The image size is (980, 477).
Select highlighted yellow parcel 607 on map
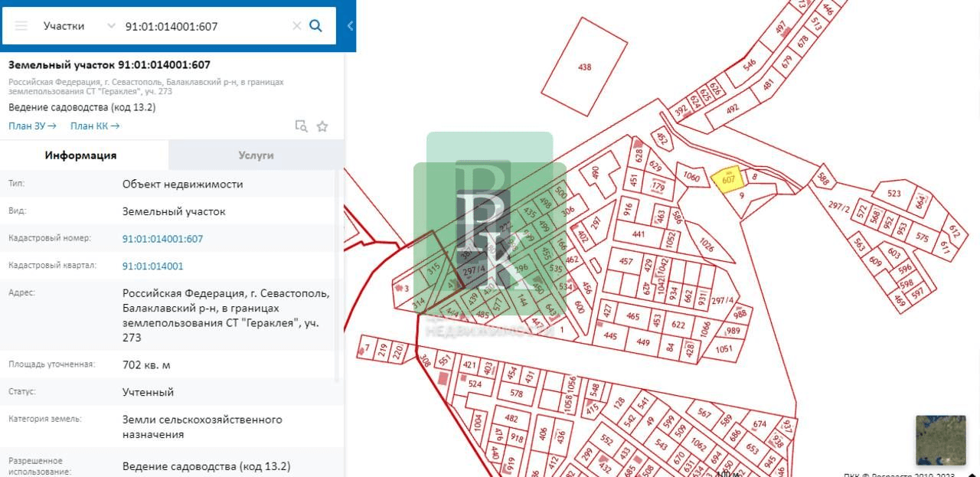click(x=727, y=180)
